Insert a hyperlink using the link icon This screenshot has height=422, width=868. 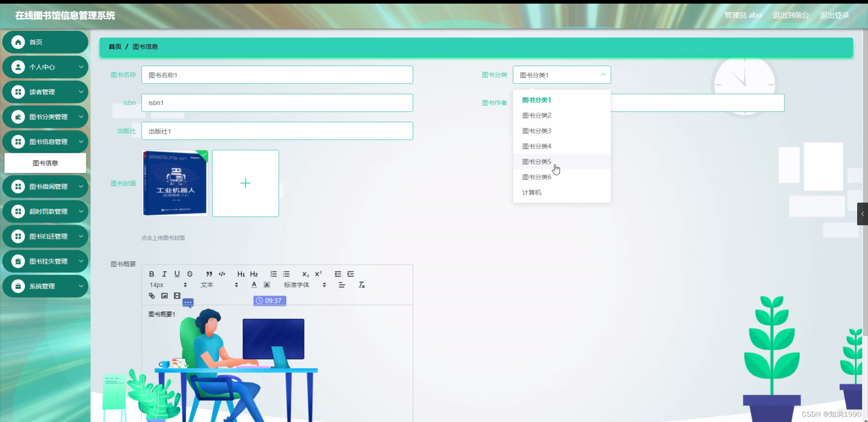point(151,295)
